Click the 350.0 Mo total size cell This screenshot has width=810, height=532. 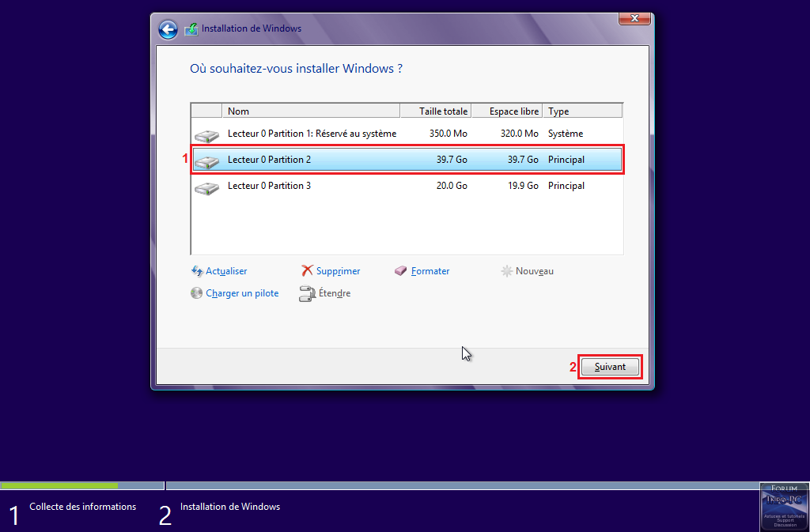point(449,134)
